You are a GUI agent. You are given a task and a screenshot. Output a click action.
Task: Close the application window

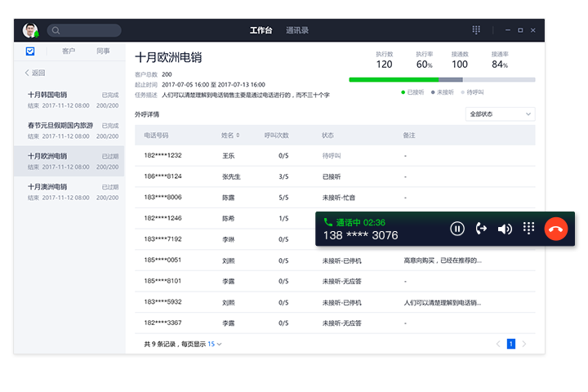point(532,30)
